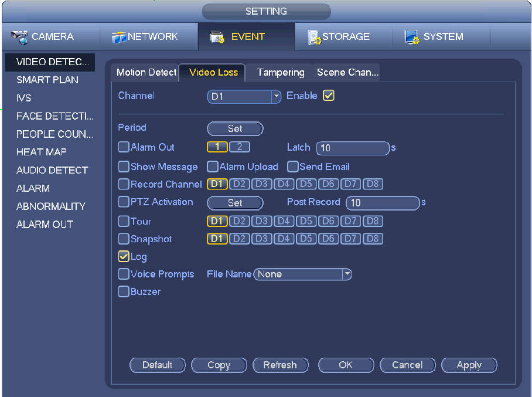Open ABNORMALITY in the sidebar

(x=50, y=206)
